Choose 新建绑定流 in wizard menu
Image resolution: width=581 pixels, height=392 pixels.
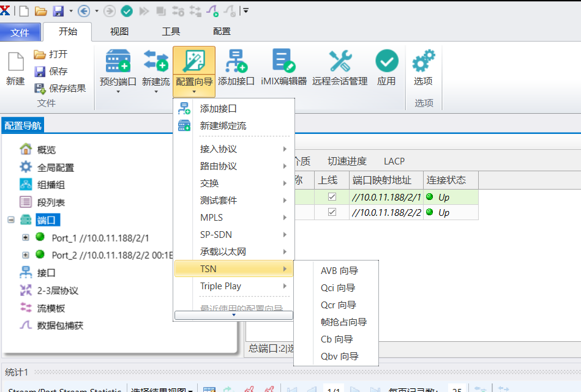click(x=234, y=125)
